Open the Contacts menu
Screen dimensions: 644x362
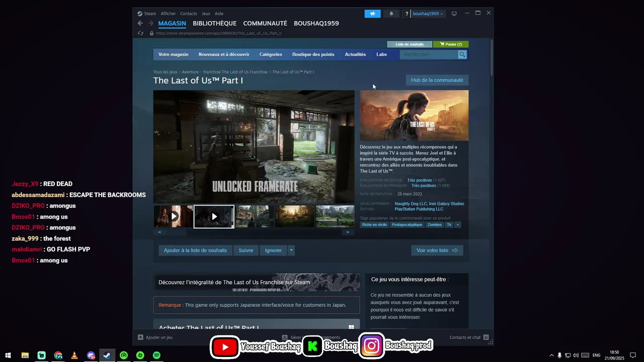click(x=189, y=14)
